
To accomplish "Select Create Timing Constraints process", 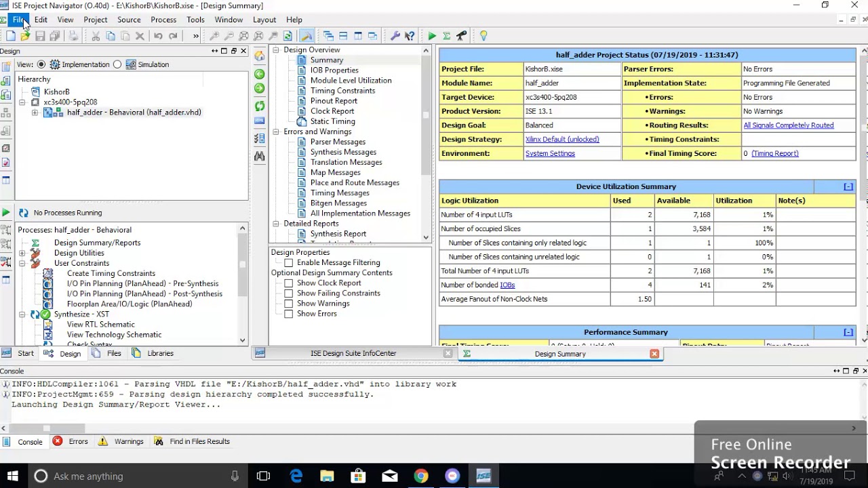I will click(x=111, y=273).
